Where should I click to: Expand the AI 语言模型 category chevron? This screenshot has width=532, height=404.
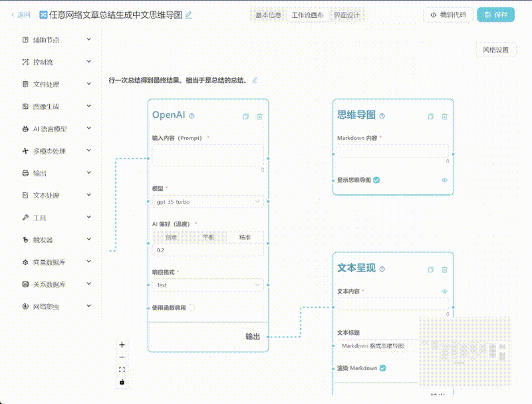89,128
